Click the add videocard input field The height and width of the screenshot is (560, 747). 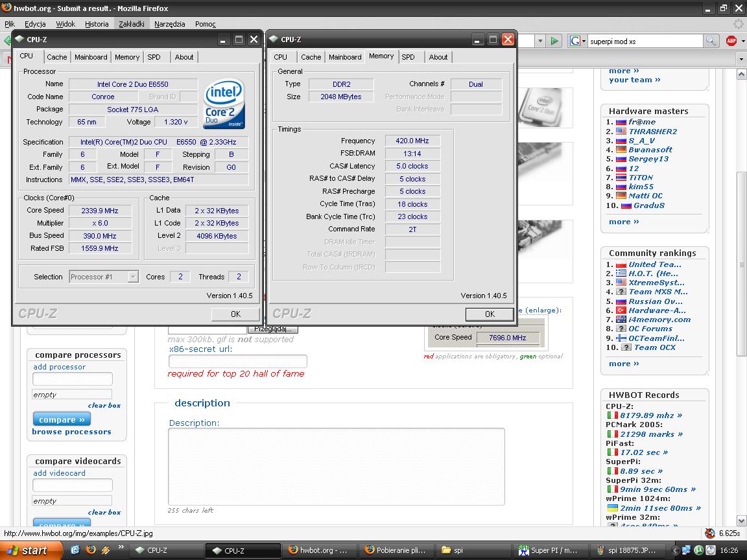coord(73,485)
